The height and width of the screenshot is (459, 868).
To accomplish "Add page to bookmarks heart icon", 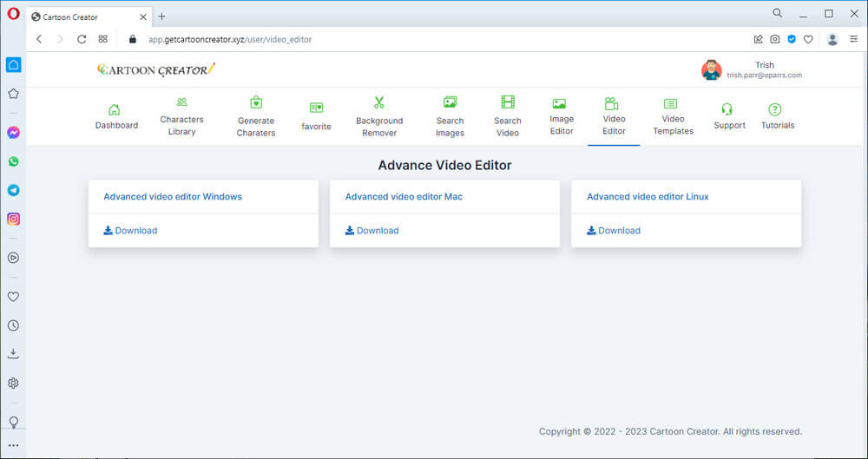I will [x=808, y=39].
